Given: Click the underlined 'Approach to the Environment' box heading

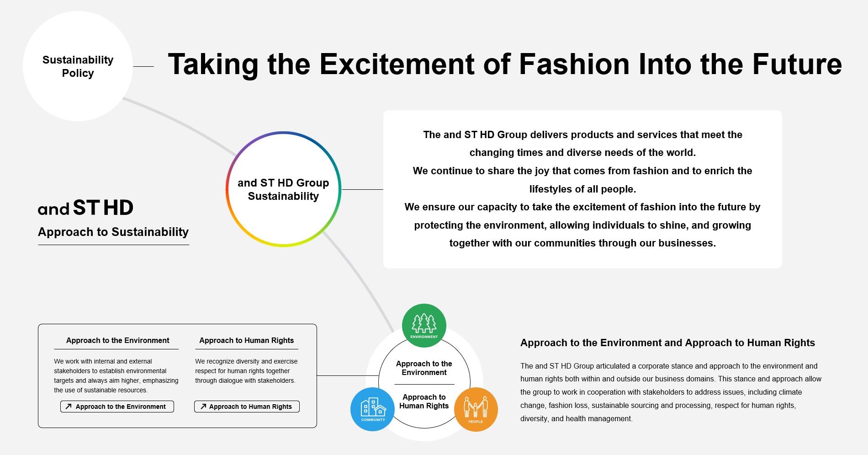Looking at the screenshot, I should [117, 341].
